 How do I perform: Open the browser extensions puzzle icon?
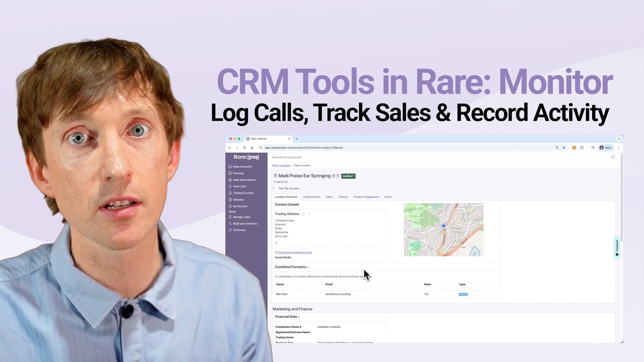(582, 148)
